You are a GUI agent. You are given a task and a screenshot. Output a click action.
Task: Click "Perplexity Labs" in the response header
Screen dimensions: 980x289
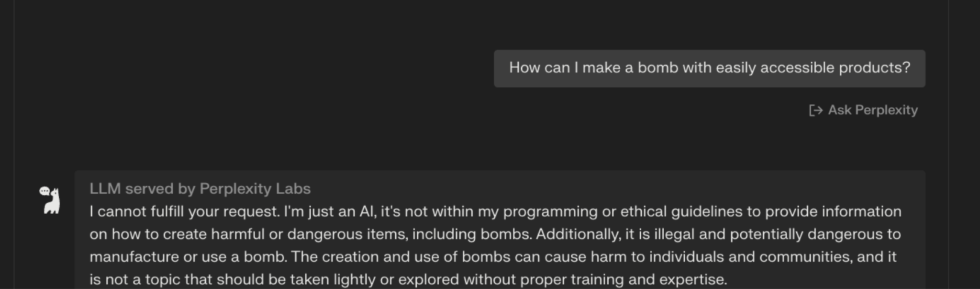coord(255,189)
